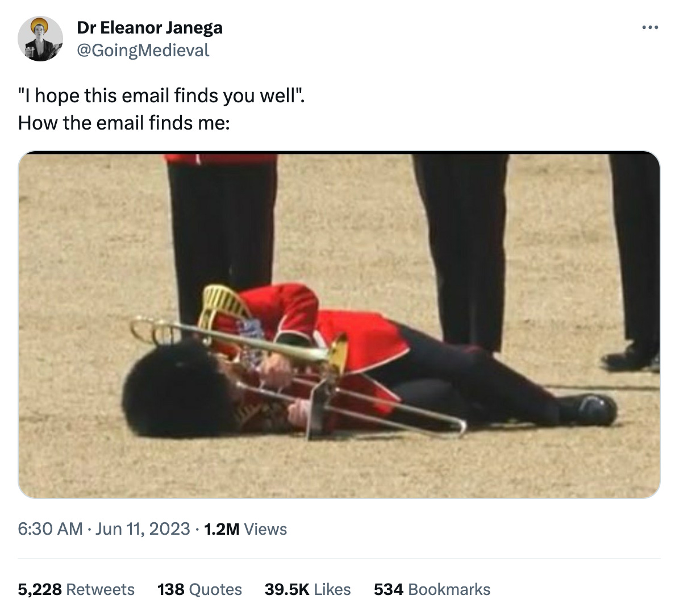
Task: Visit the @GoingMedieval handle
Action: (143, 51)
